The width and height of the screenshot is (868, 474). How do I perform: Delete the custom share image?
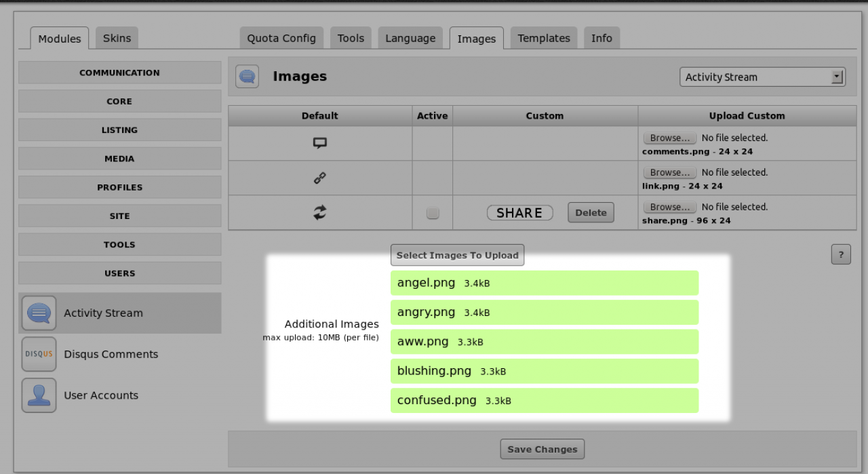[591, 213]
